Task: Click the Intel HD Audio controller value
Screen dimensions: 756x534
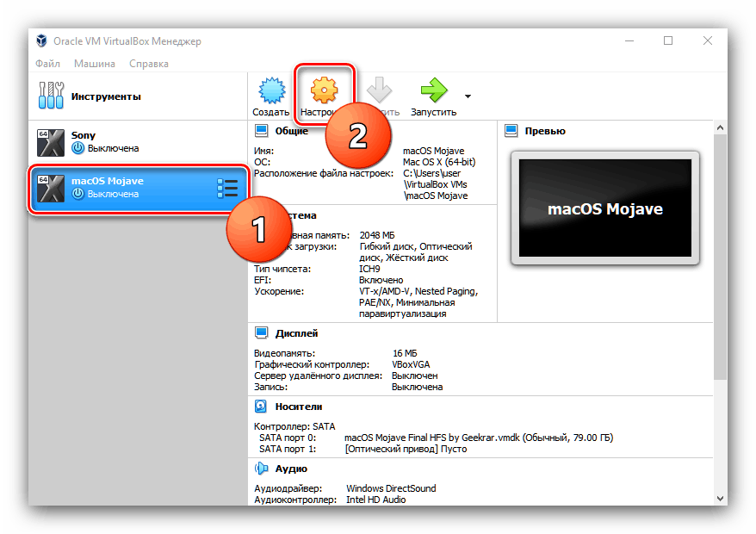Action: click(376, 500)
